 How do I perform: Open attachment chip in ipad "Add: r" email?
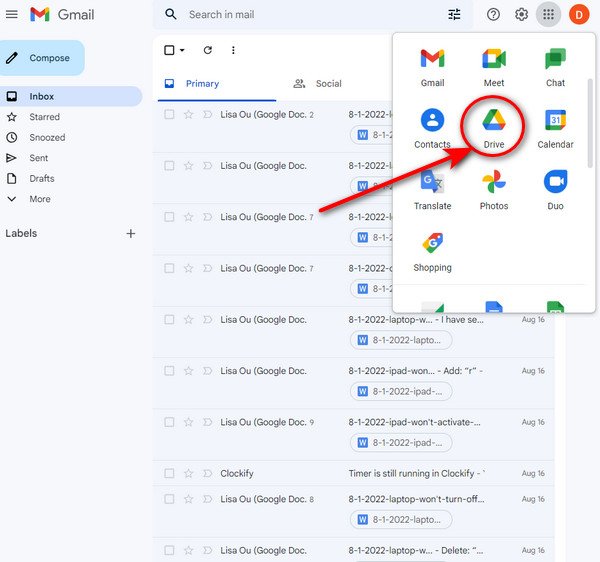click(x=401, y=391)
